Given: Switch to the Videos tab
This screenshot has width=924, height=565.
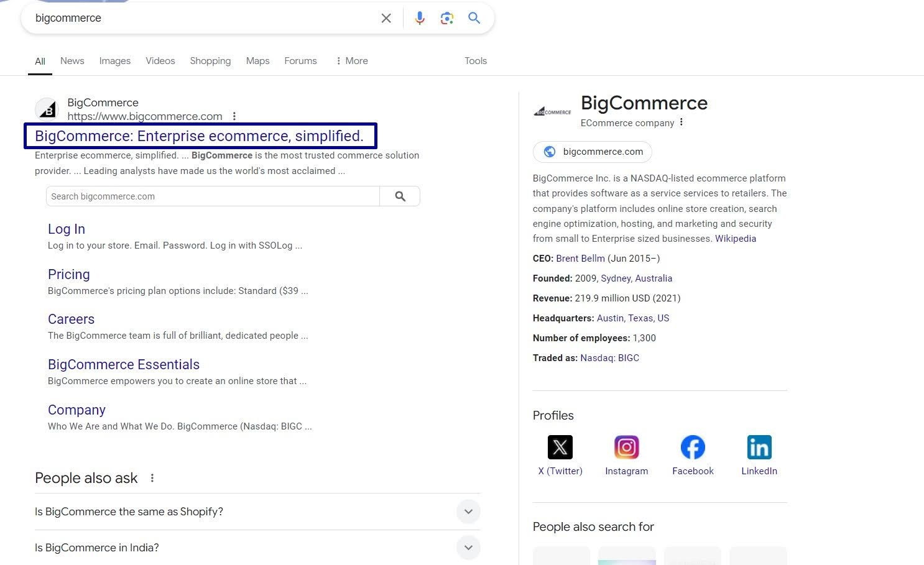Looking at the screenshot, I should coord(160,61).
